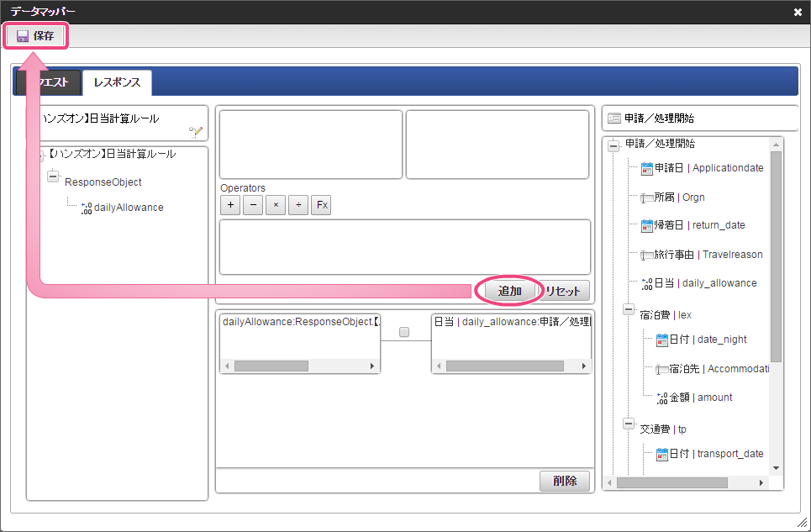The image size is (811, 532).
Task: Select the 交通費 | tp tree item
Action: click(x=663, y=429)
